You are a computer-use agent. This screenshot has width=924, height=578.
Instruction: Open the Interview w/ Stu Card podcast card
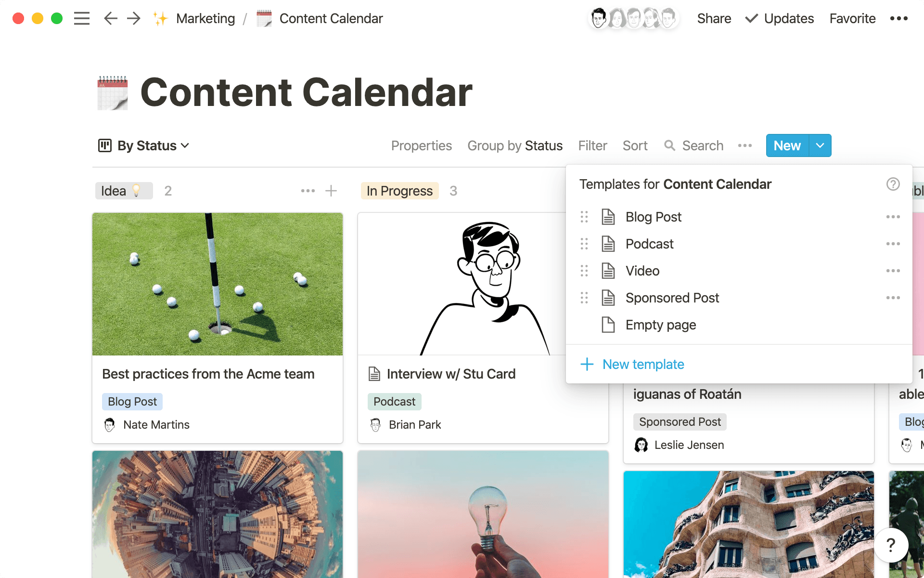point(451,374)
